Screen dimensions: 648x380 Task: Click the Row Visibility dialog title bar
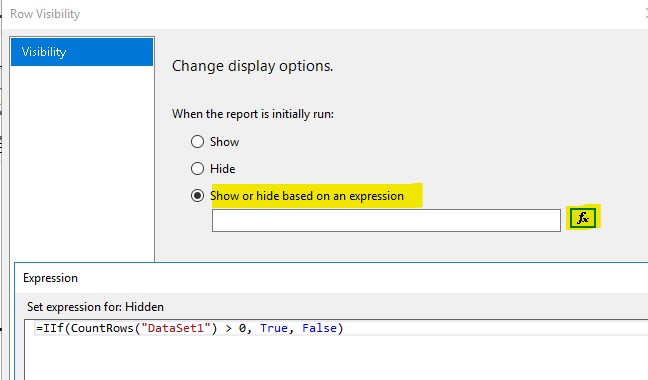(322, 14)
